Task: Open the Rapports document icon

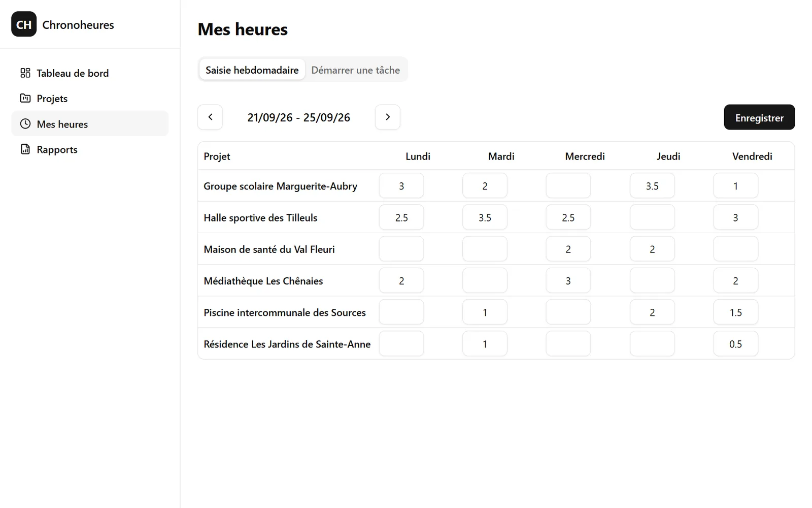Action: 25,149
